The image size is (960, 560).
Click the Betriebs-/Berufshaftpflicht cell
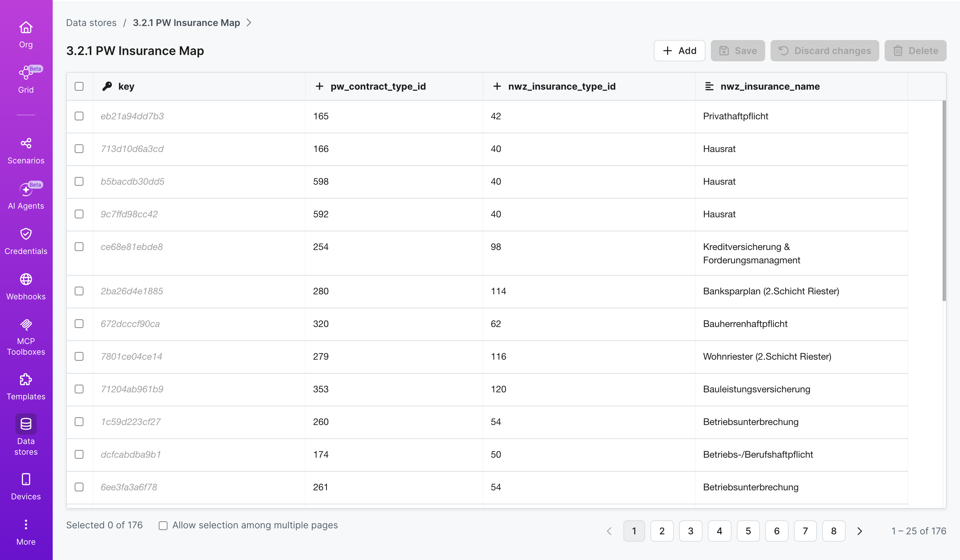point(802,455)
